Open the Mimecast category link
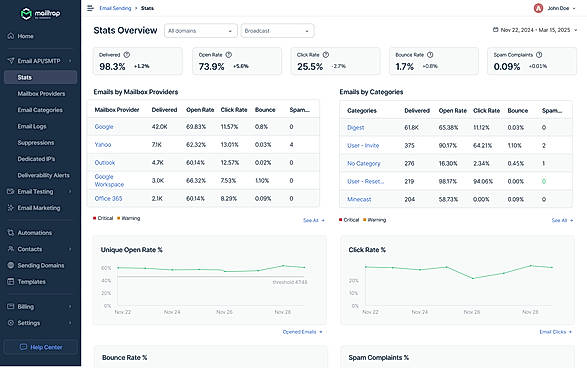The height and width of the screenshot is (368, 587). coord(359,199)
